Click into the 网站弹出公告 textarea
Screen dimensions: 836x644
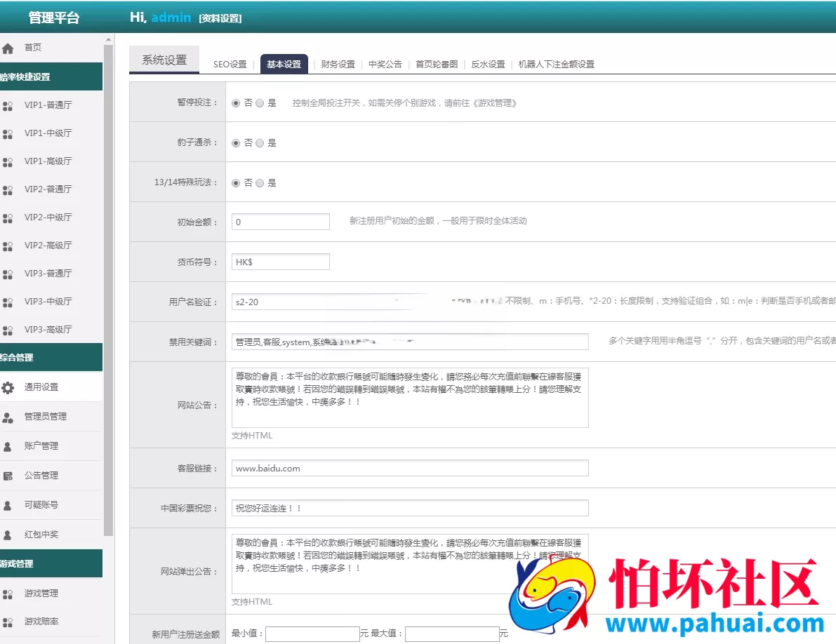coord(410,564)
